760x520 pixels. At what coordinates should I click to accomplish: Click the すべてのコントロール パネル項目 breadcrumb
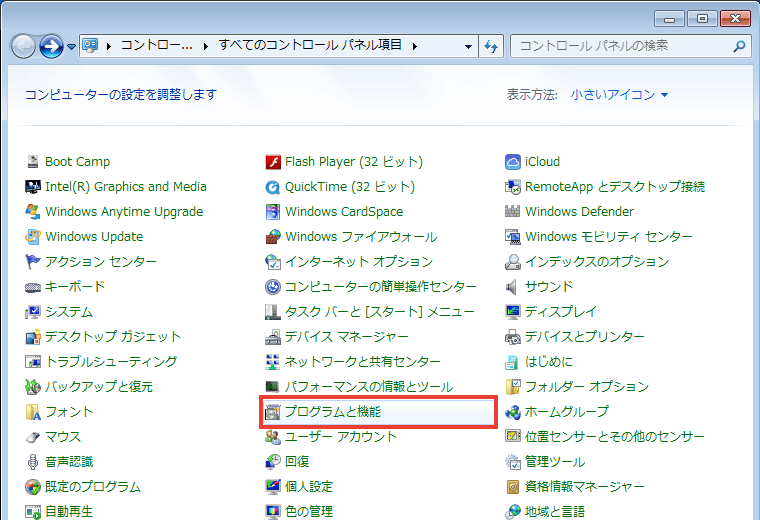310,46
